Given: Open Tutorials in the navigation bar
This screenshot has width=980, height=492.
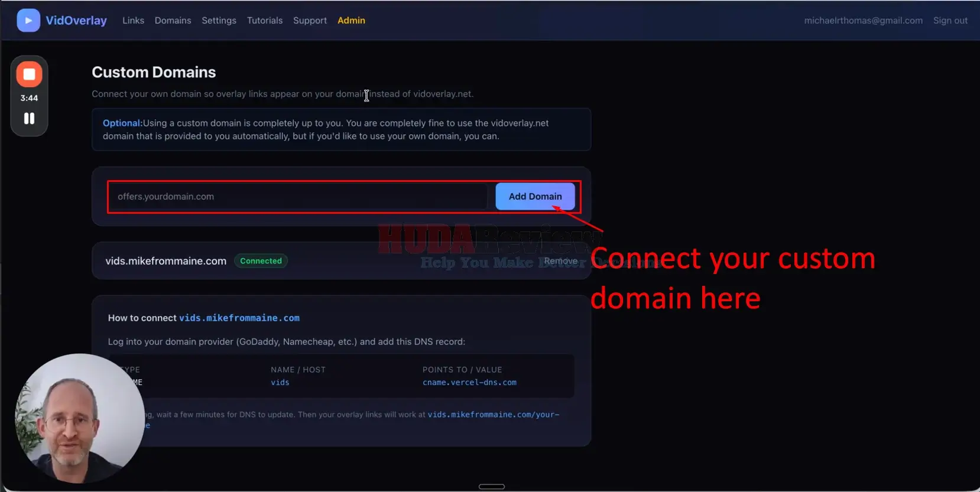Looking at the screenshot, I should coord(265,21).
